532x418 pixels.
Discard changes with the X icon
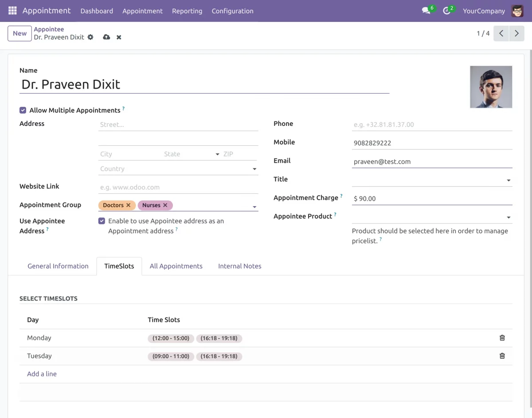point(119,37)
